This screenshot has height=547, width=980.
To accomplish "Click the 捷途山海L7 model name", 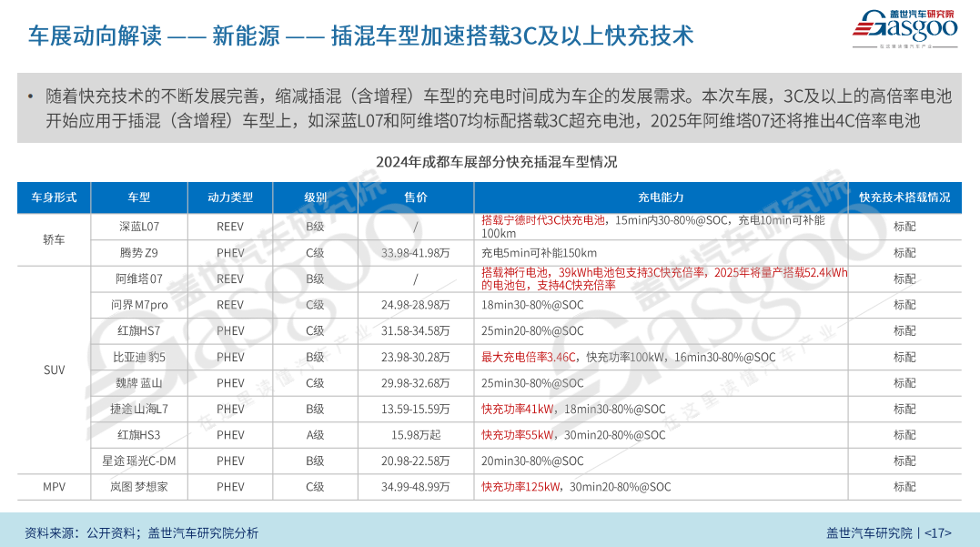I will [x=138, y=409].
